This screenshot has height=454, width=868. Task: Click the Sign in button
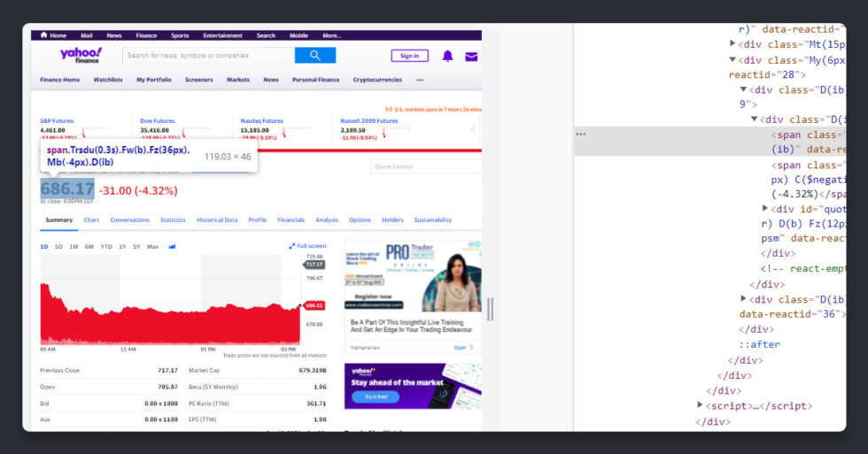(x=409, y=56)
